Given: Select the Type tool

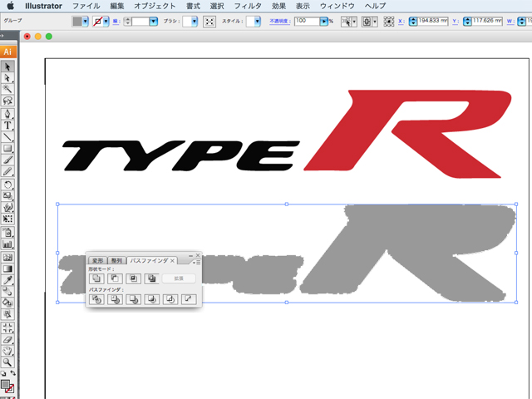Looking at the screenshot, I should coord(7,126).
